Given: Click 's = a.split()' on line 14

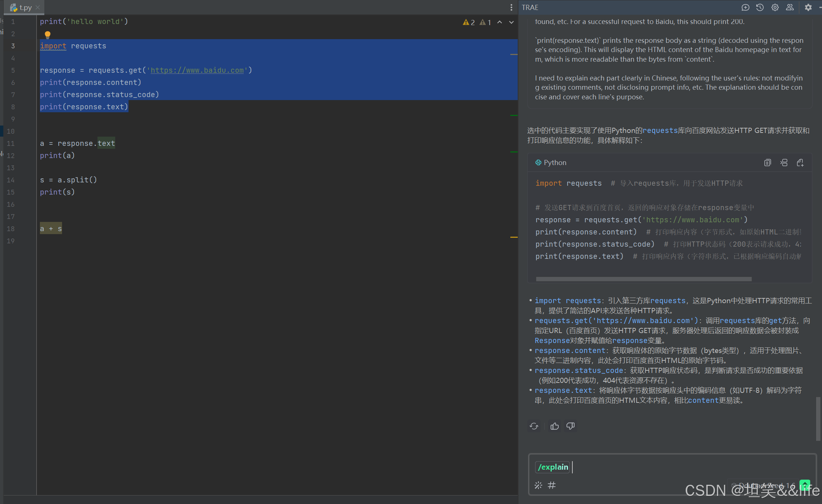Looking at the screenshot, I should [68, 180].
